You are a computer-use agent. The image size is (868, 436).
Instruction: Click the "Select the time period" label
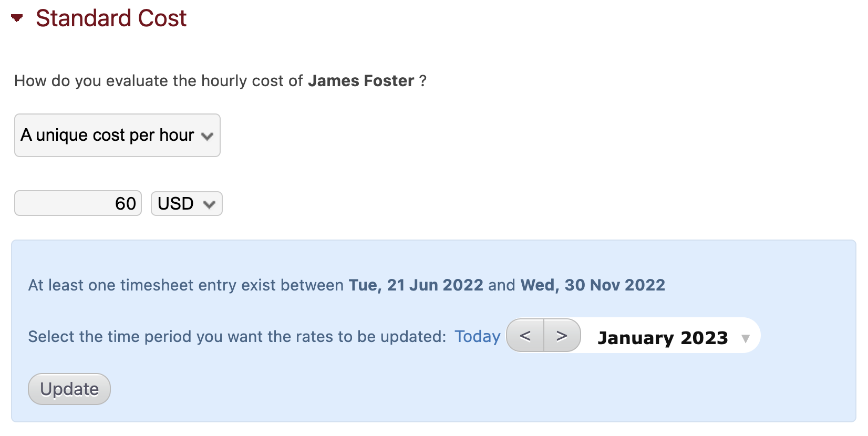[236, 337]
